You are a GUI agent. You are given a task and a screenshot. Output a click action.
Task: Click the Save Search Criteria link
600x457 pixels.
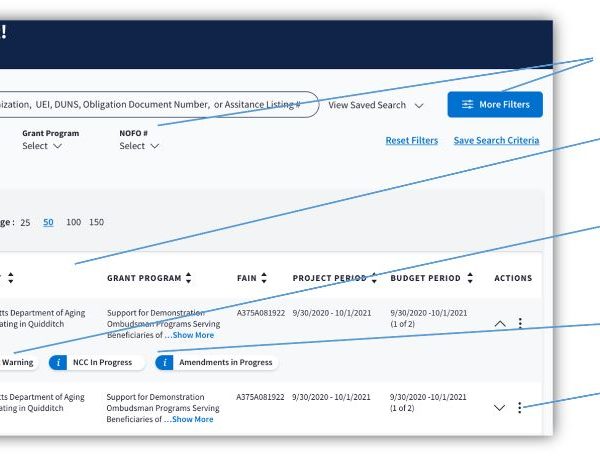495,141
